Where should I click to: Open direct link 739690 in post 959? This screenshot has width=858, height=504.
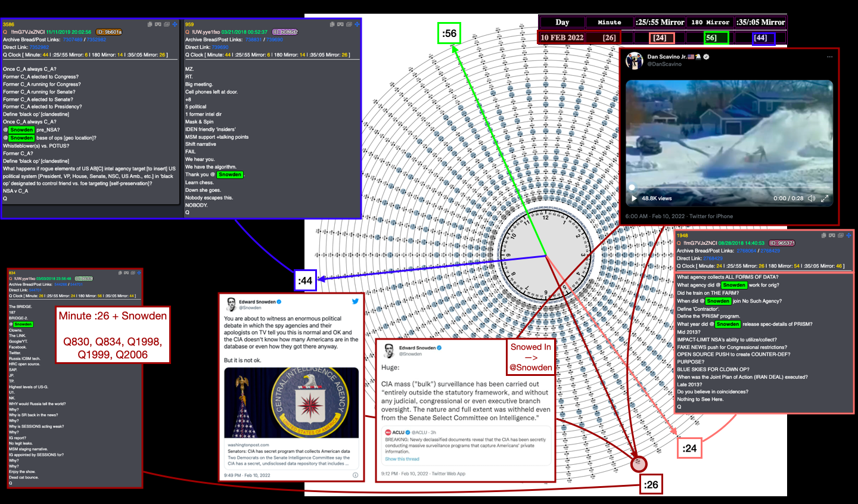(x=220, y=47)
